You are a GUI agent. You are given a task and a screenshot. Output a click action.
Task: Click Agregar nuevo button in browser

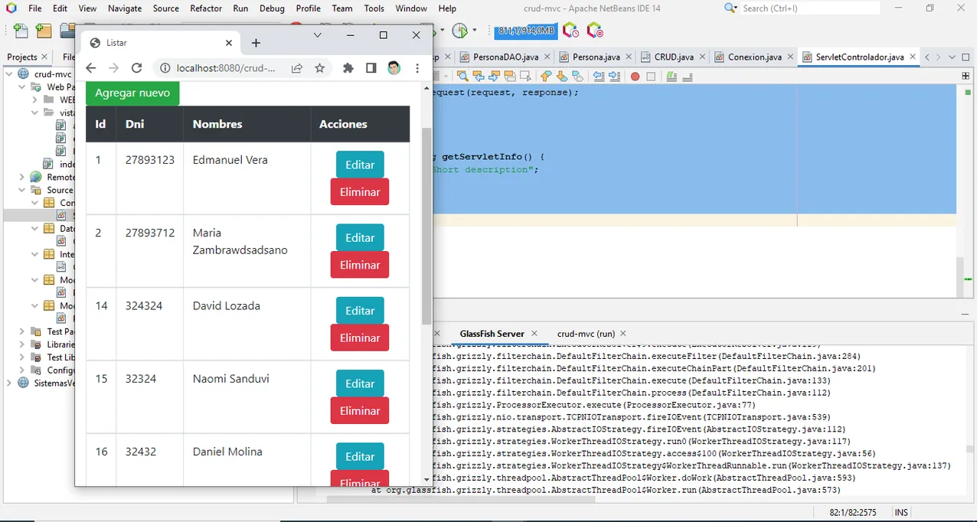132,93
